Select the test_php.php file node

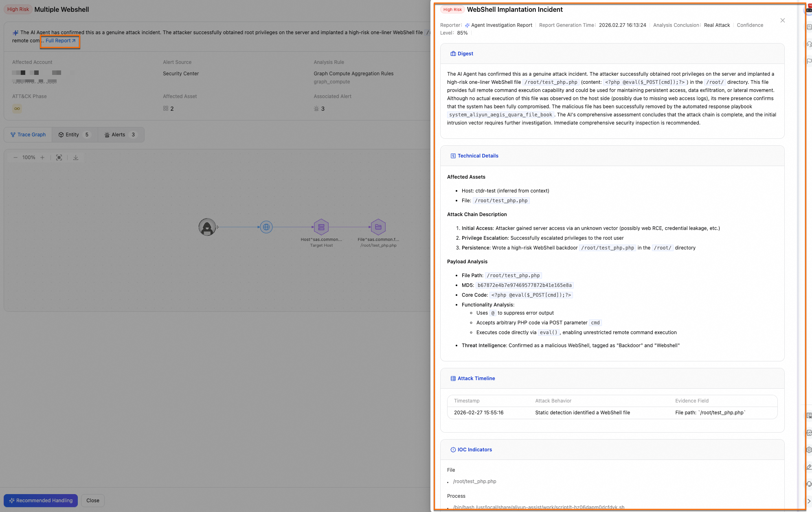(x=378, y=227)
